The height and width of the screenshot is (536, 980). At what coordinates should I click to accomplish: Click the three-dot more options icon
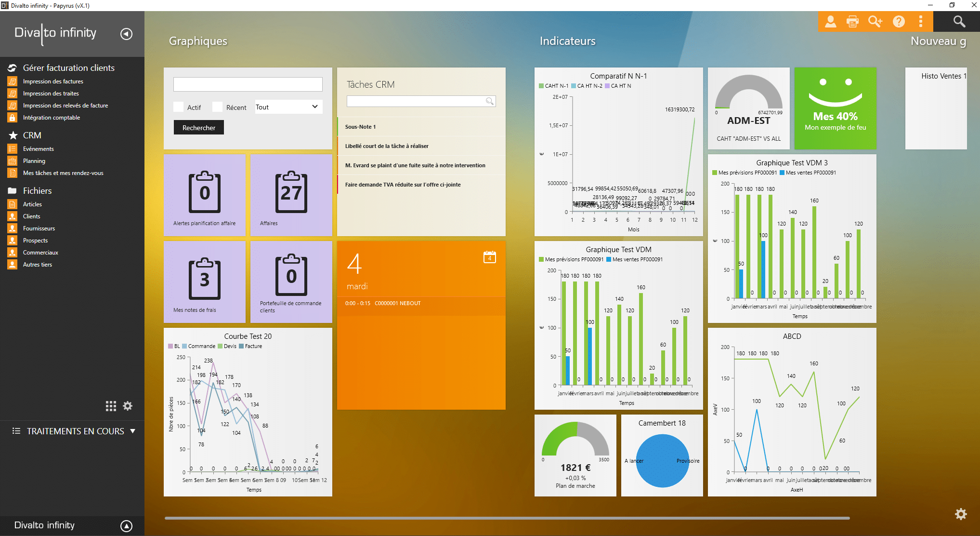coord(921,22)
